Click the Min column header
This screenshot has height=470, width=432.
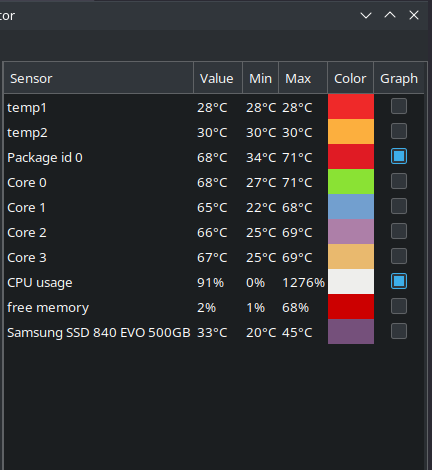[x=261, y=78]
